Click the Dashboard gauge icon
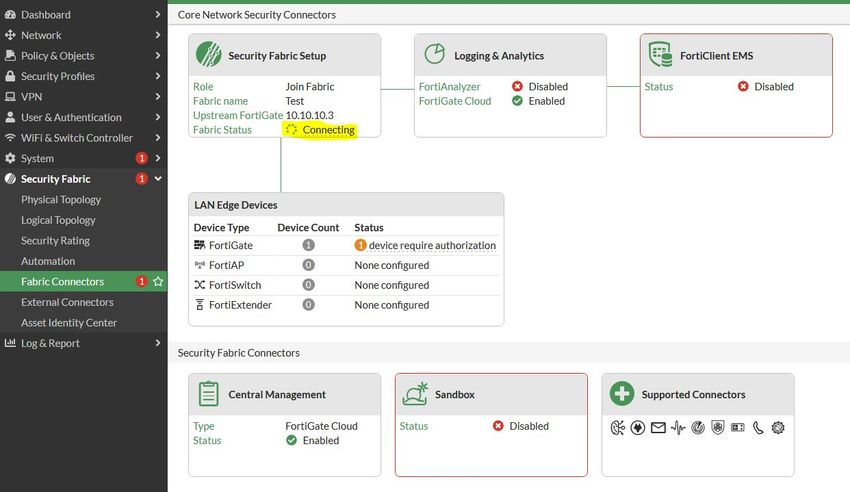Screen dimensions: 850x492 (10, 15)
